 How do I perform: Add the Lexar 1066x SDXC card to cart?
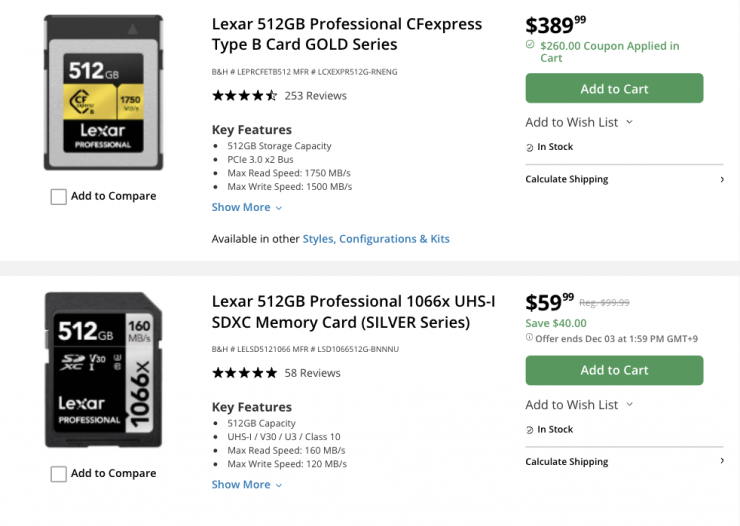[x=614, y=370]
